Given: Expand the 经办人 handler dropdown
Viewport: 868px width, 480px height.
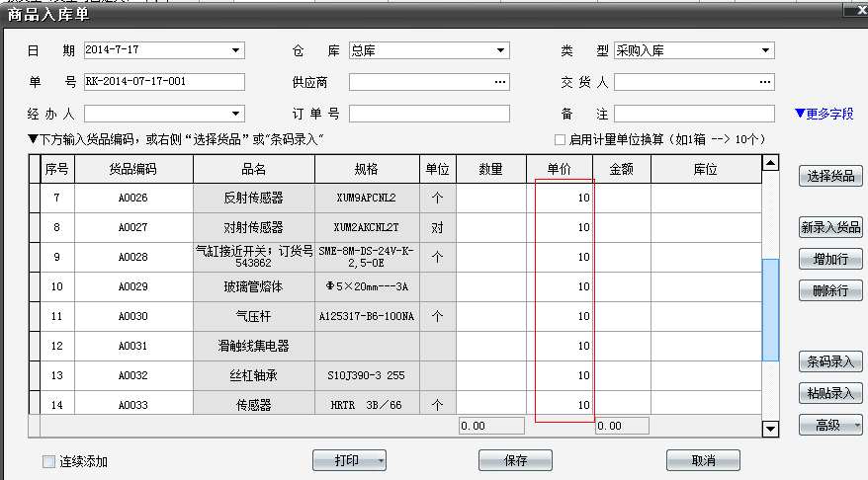Looking at the screenshot, I should [x=235, y=114].
